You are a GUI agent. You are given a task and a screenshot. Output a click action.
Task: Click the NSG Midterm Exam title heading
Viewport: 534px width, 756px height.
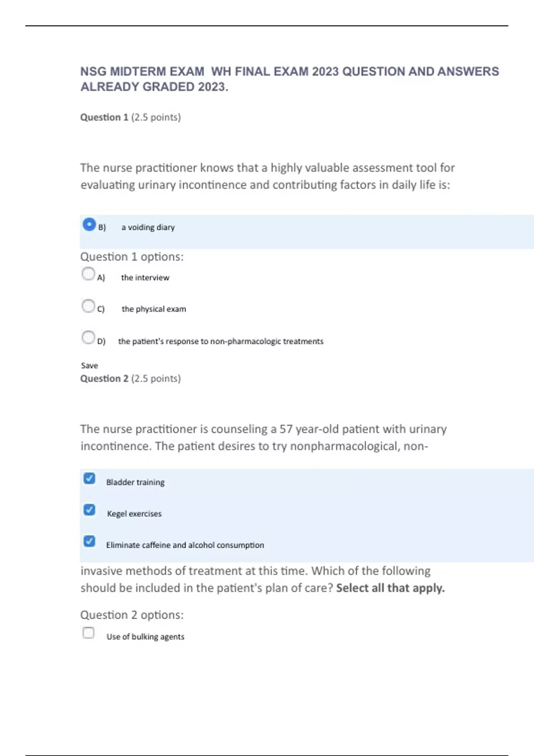(x=289, y=79)
